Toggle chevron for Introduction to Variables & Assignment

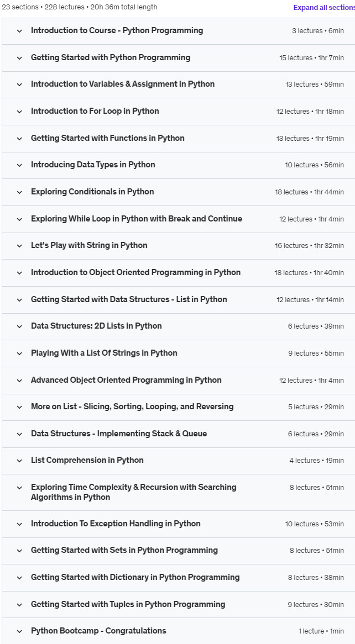click(19, 85)
